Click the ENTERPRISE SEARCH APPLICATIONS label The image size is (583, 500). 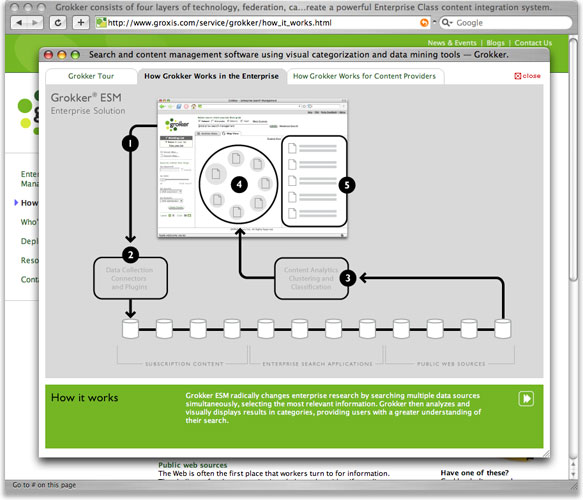[x=318, y=364]
